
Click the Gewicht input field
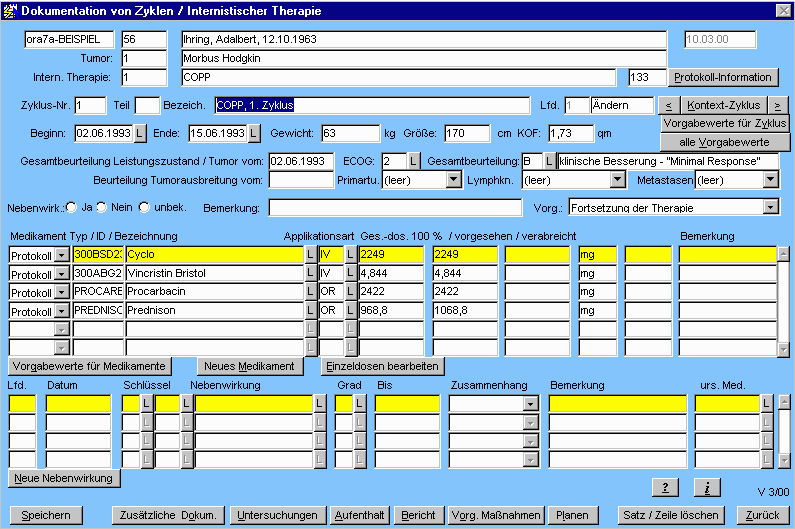click(x=350, y=133)
